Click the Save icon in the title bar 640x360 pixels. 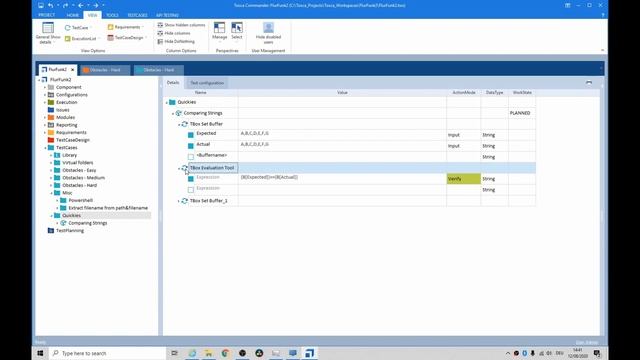pos(41,5)
